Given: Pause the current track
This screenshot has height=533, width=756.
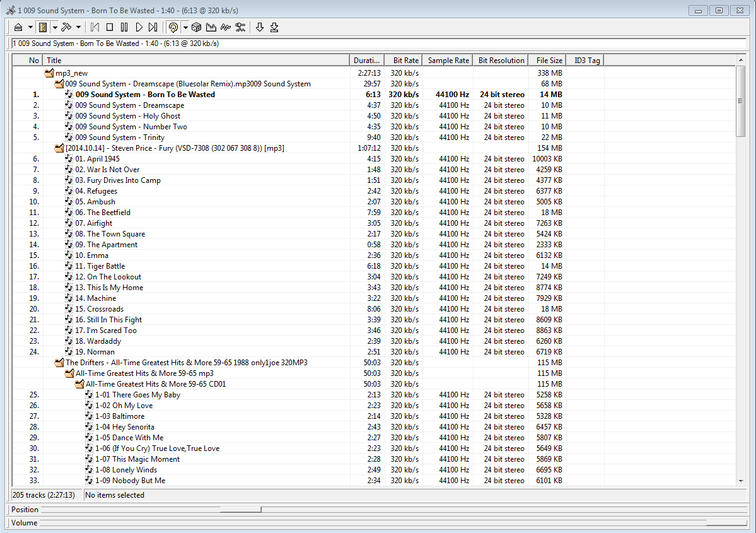Looking at the screenshot, I should [124, 27].
